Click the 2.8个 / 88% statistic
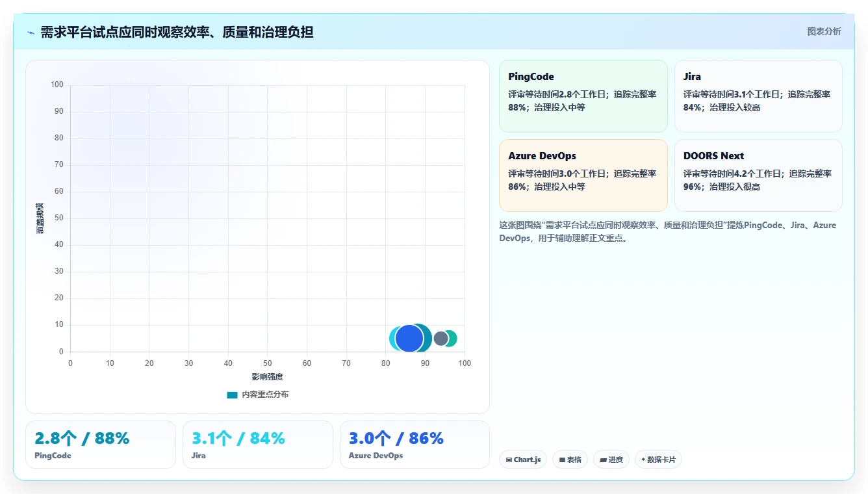868x494 pixels. tap(82, 439)
